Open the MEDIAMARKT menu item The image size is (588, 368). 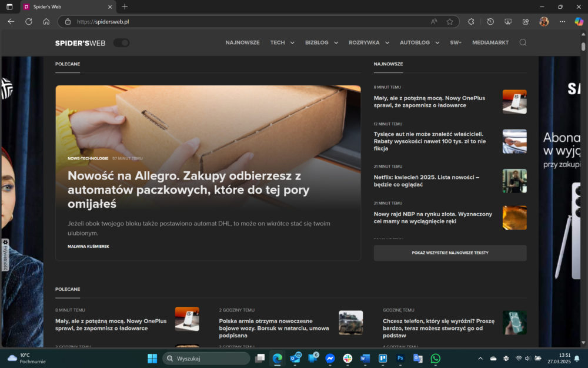[x=490, y=42]
